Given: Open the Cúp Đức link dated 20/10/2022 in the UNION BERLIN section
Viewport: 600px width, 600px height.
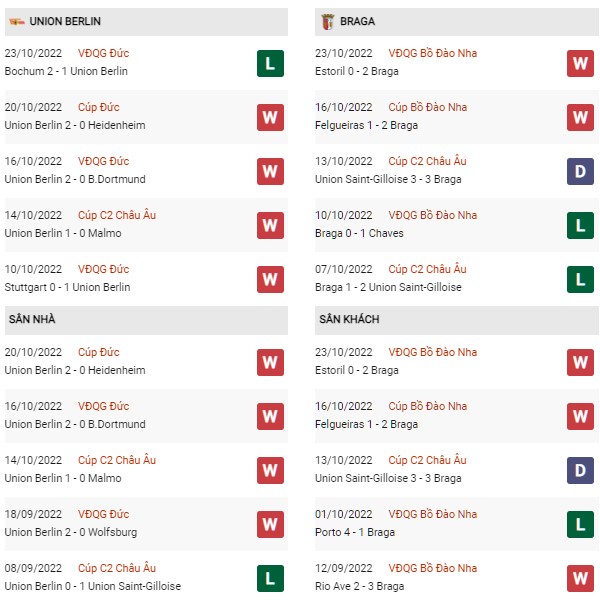Looking at the screenshot, I should point(99,107).
